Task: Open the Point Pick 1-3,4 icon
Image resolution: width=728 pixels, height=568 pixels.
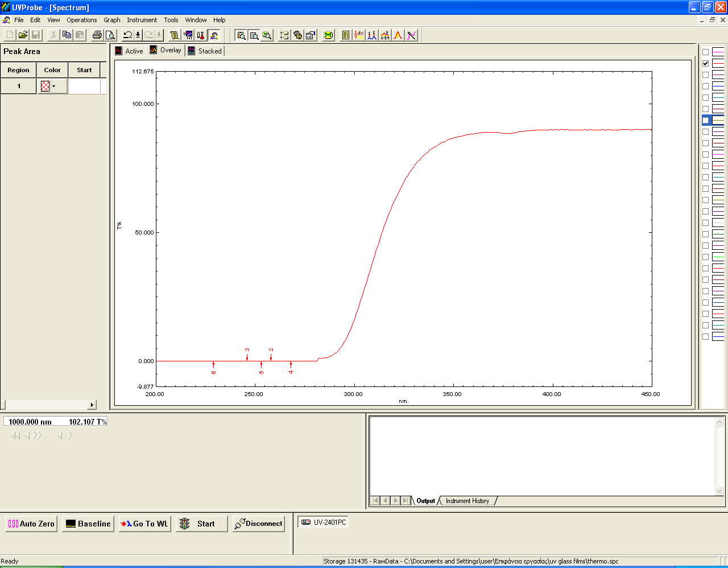Action: coord(385,35)
